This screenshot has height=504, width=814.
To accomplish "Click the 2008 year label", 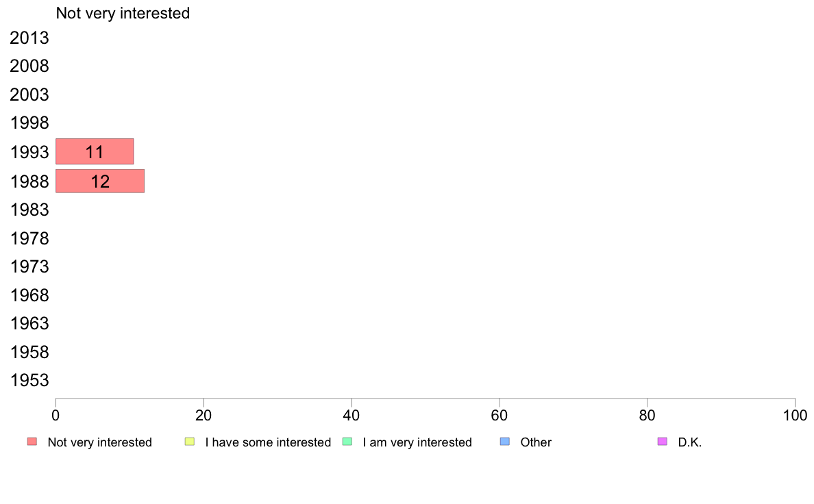I will tap(29, 66).
